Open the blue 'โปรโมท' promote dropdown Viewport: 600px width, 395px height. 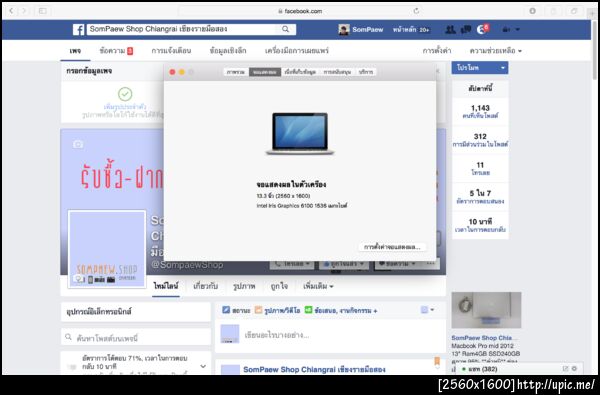480,68
